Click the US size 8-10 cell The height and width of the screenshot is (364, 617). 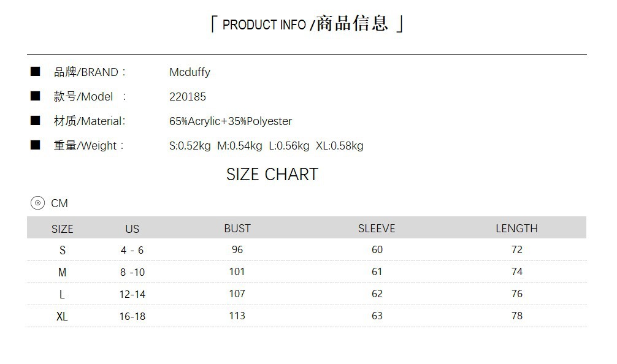pyautogui.click(x=132, y=272)
